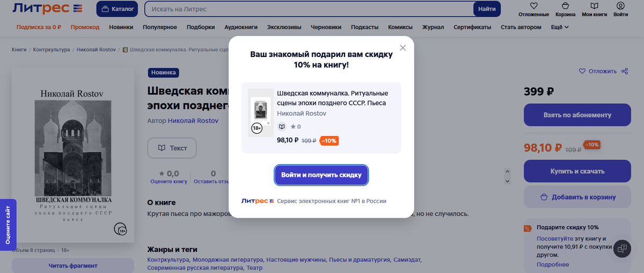Click 'Купить и скачать' button

577,171
